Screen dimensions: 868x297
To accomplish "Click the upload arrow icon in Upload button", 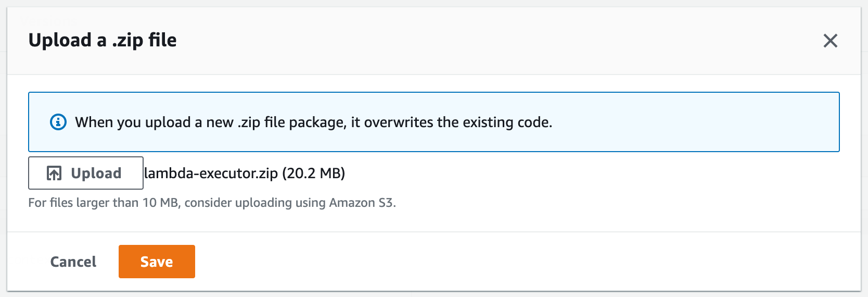I will [x=54, y=173].
